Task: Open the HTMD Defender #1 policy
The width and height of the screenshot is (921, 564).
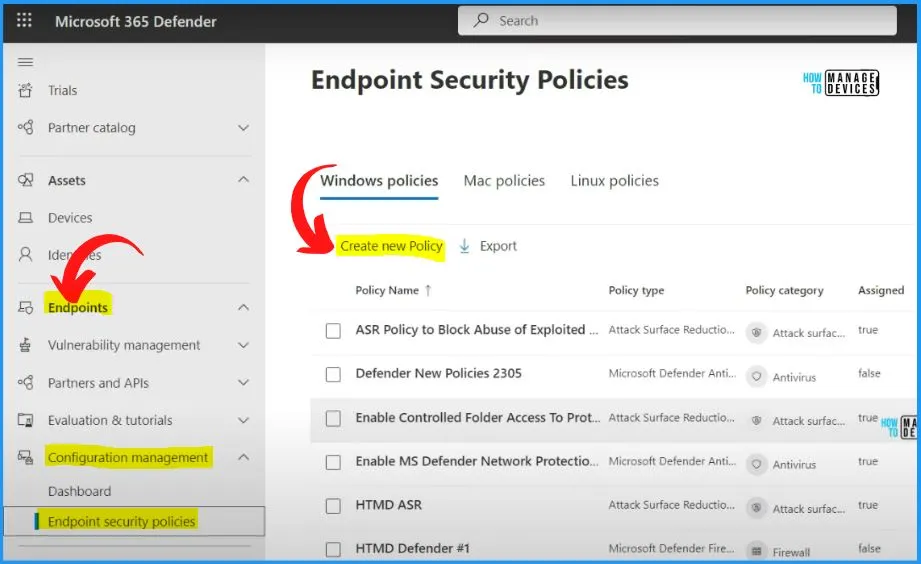Action: (x=412, y=548)
